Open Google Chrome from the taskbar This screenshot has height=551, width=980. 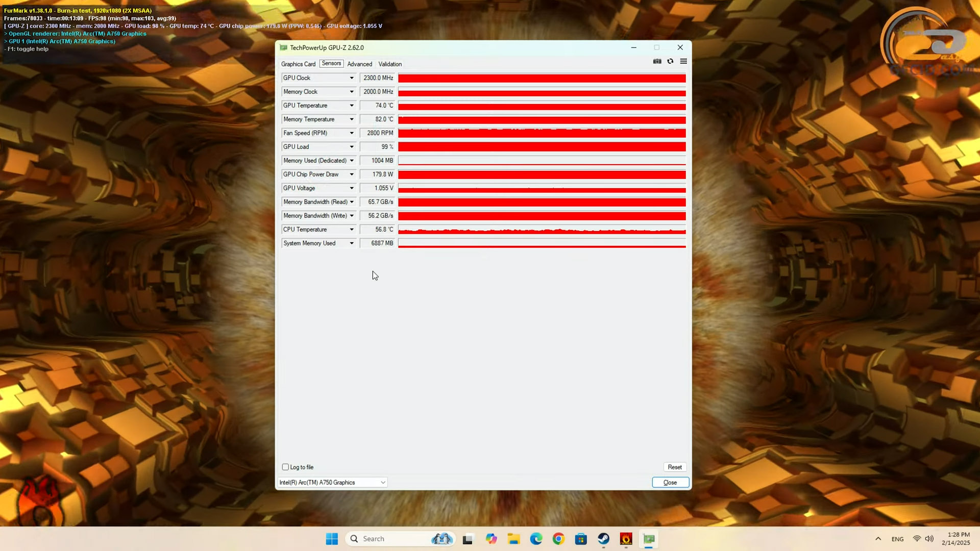pyautogui.click(x=558, y=539)
